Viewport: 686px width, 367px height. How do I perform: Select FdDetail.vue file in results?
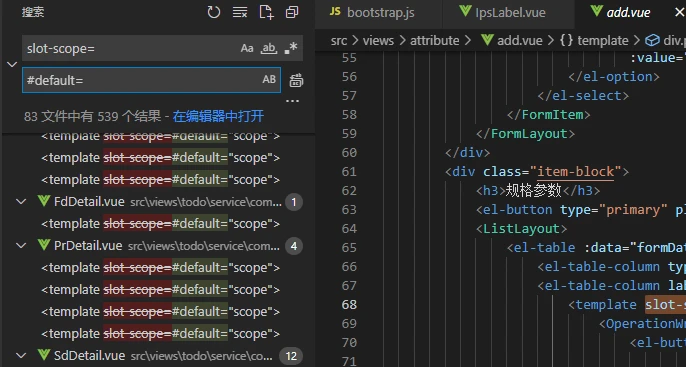[90, 202]
